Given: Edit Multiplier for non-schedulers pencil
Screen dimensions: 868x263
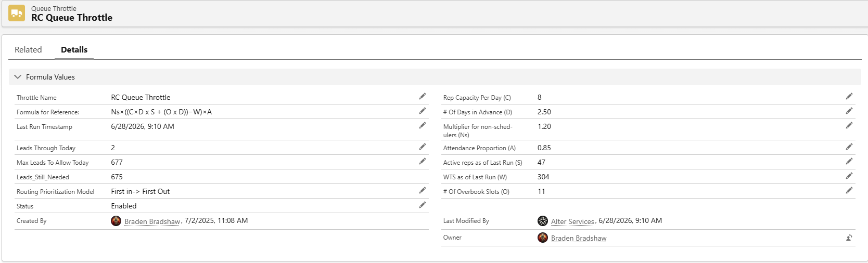Looking at the screenshot, I should [x=849, y=125].
